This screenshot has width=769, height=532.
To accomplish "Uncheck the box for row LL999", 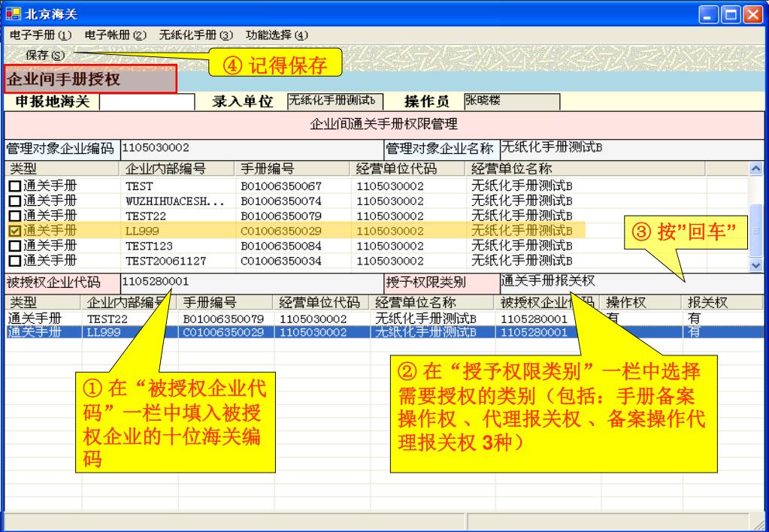I will tap(15, 231).
